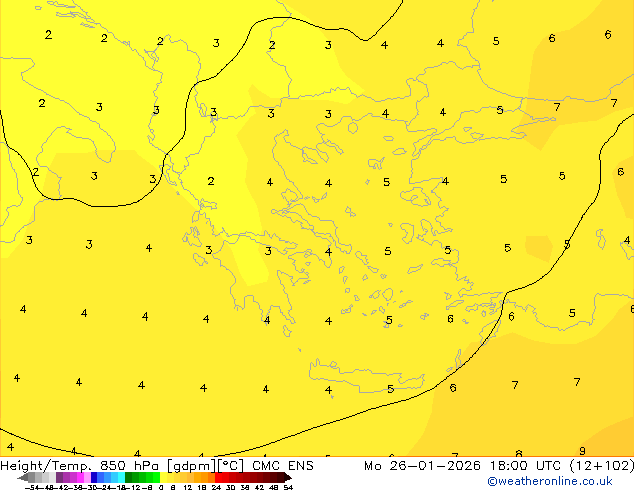The width and height of the screenshot is (634, 490).
Task: Click the legend scale label '24'
Action: pyautogui.click(x=216, y=487)
